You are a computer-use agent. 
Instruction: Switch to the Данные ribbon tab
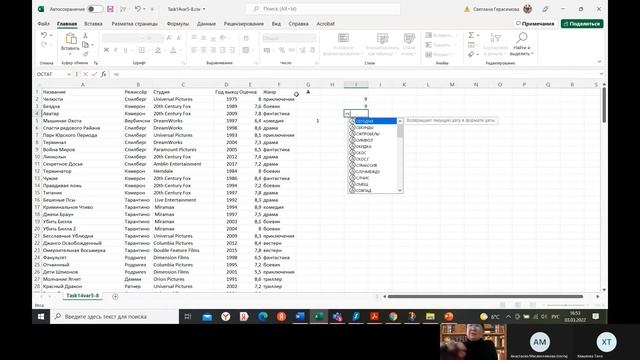point(206,24)
